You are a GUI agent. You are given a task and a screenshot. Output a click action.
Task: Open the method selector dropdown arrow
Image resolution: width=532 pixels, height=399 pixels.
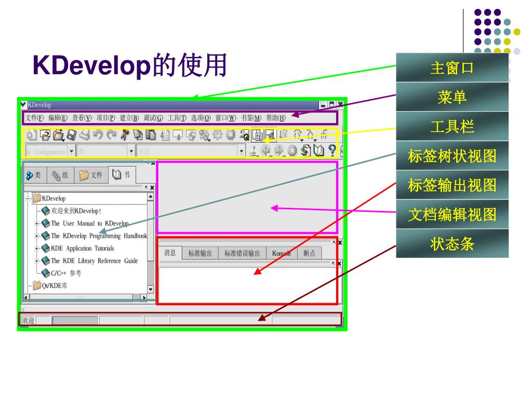tap(242, 151)
